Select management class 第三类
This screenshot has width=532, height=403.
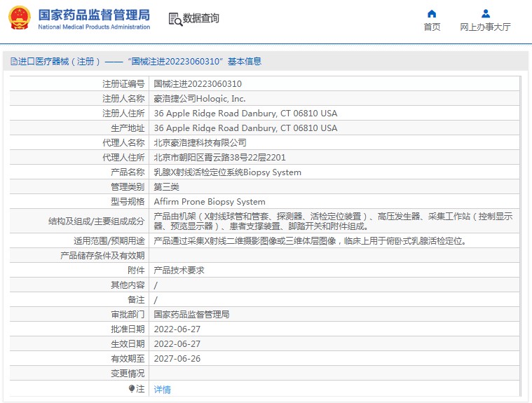(166, 187)
